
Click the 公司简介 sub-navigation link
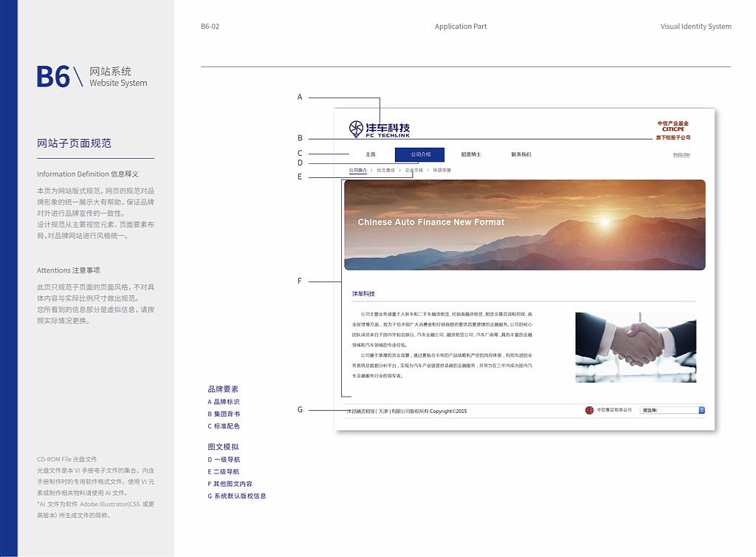pyautogui.click(x=357, y=169)
